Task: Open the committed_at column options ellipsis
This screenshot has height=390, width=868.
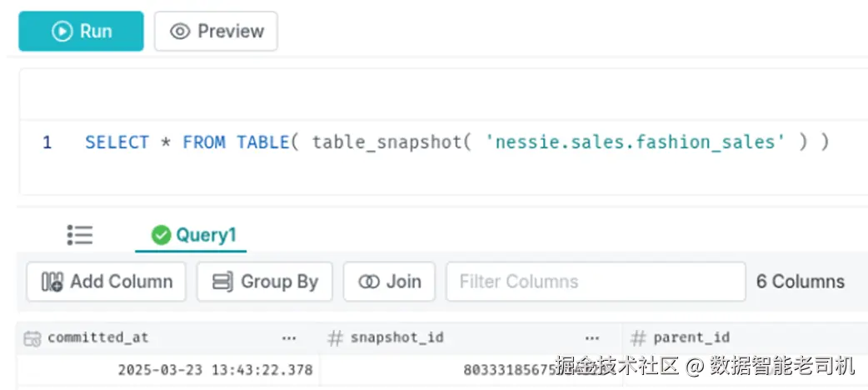Action: (289, 338)
